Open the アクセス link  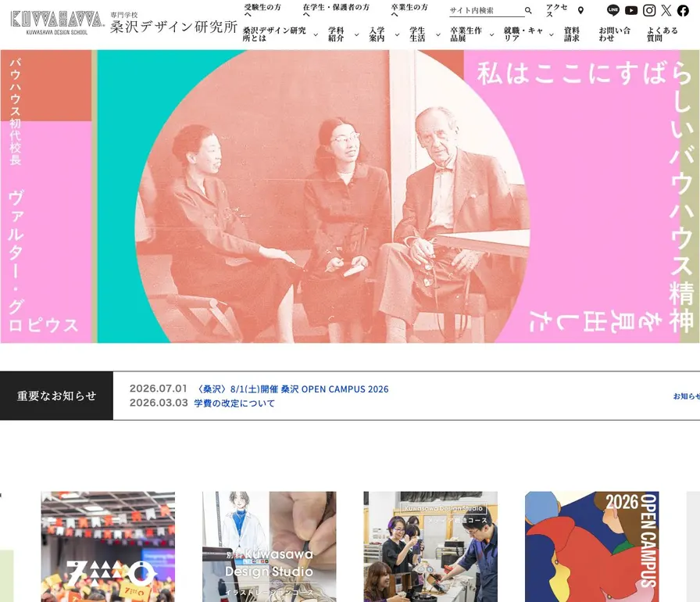tap(557, 10)
